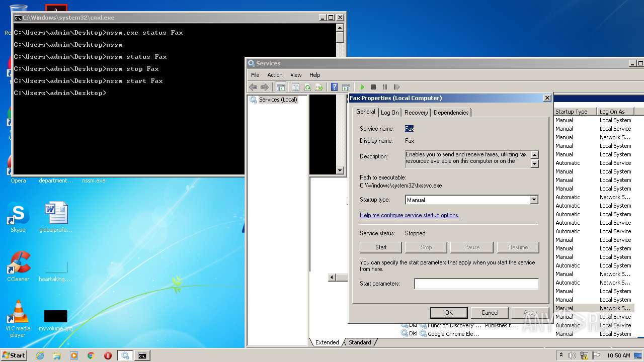Click Cancel in Fax Properties
This screenshot has width=644, height=362.
(x=490, y=313)
